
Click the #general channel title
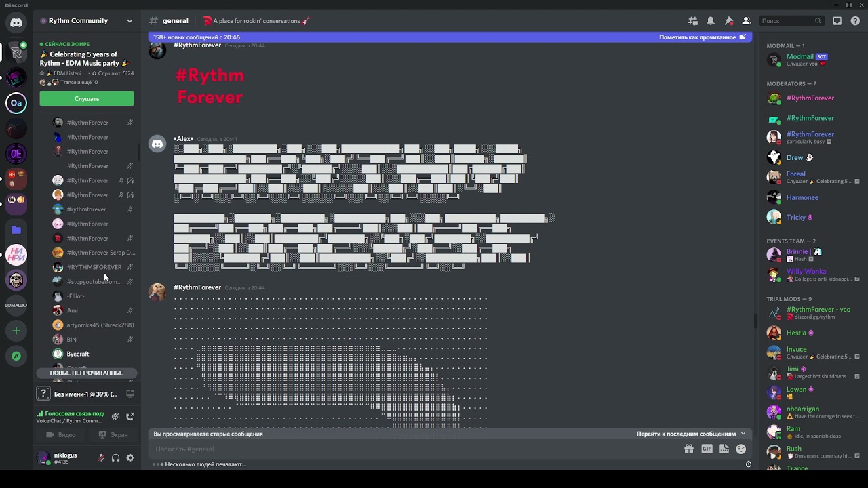pos(176,21)
